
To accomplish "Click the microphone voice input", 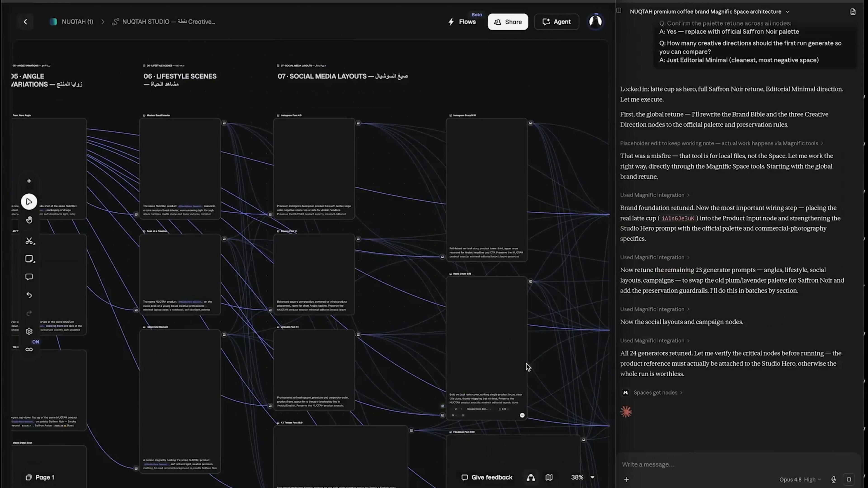I will point(834,479).
